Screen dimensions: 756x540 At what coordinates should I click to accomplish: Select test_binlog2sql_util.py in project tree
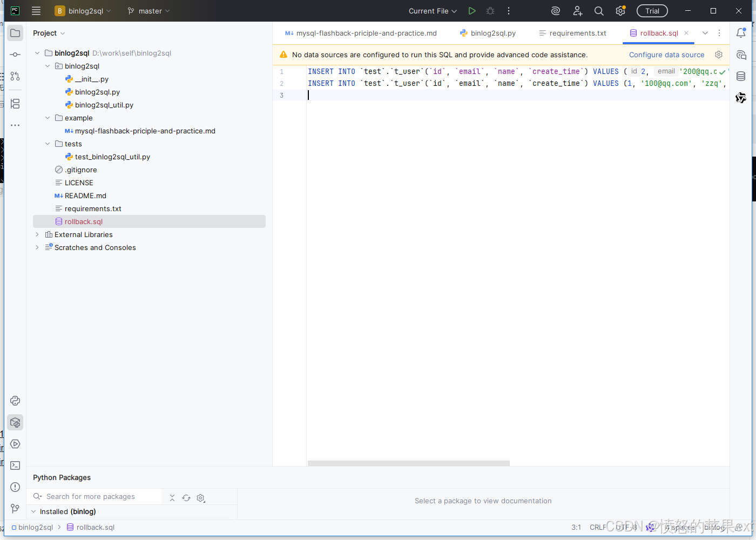pos(107,157)
